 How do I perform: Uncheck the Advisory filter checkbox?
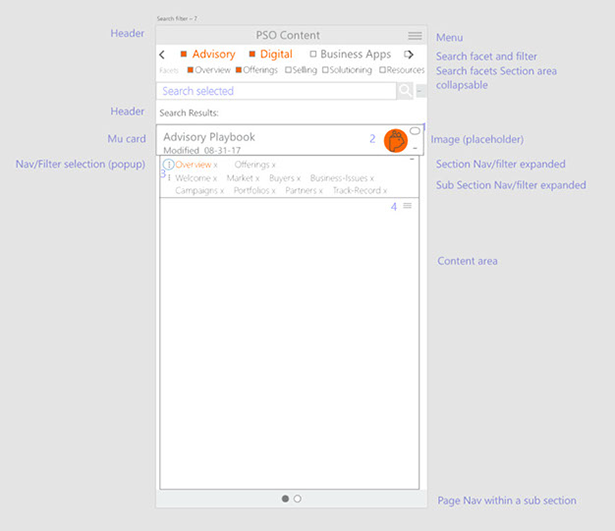tap(183, 54)
